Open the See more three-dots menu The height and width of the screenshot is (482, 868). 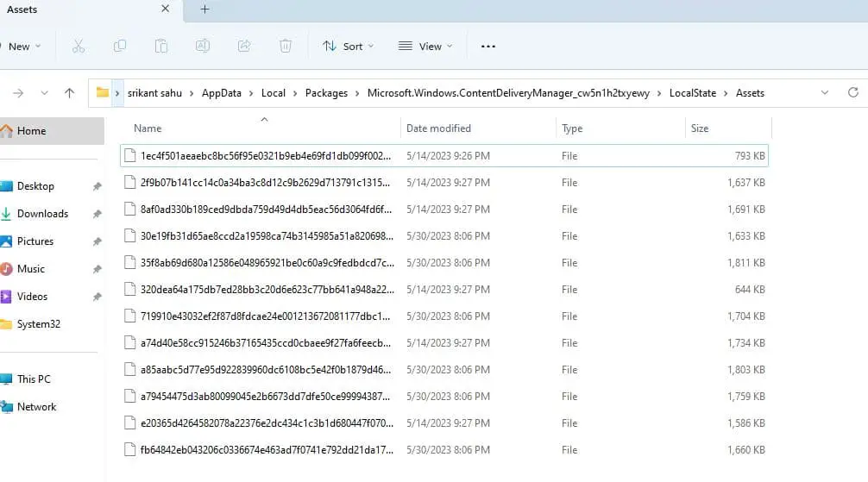point(488,47)
